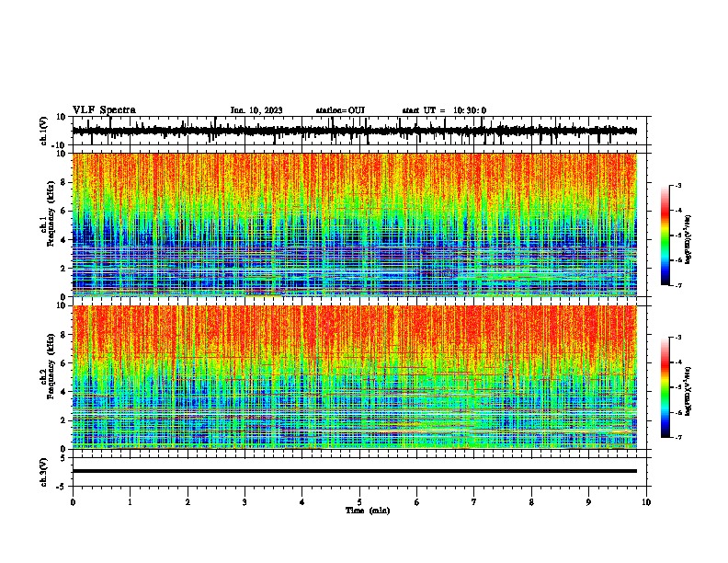
Task: Click time axis tick label "7"
Action: (474, 502)
